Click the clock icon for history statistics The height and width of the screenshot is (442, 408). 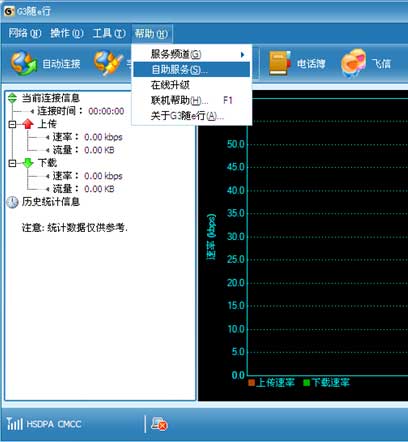[x=12, y=202]
